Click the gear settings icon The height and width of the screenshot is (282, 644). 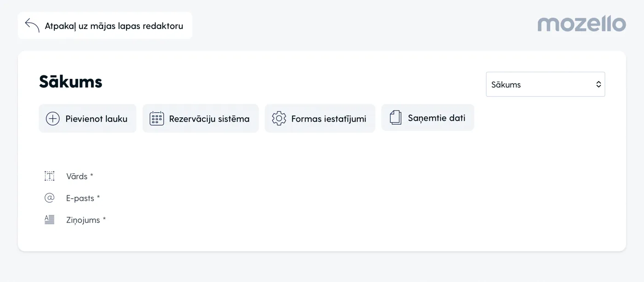point(279,118)
